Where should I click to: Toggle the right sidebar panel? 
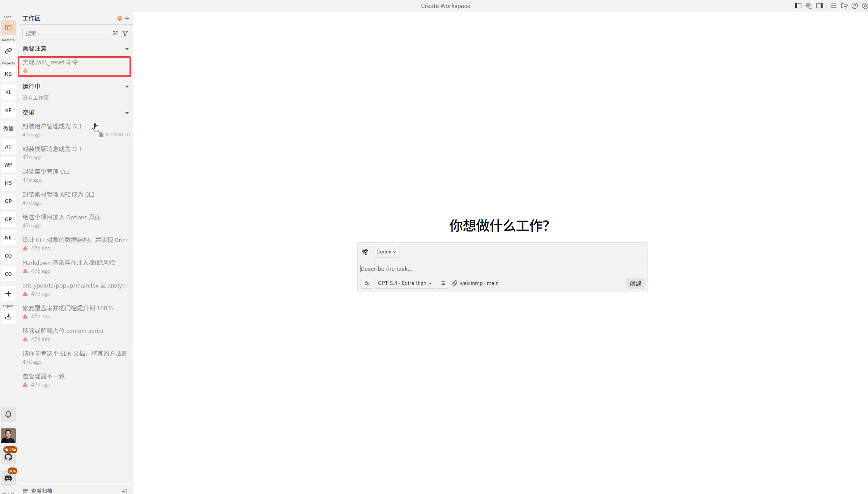819,6
